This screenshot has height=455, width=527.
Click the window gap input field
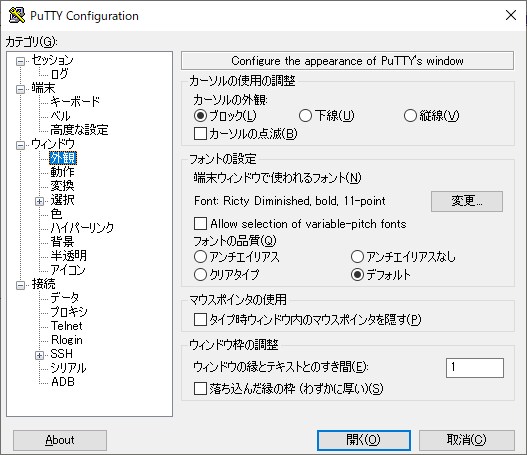[x=475, y=368]
